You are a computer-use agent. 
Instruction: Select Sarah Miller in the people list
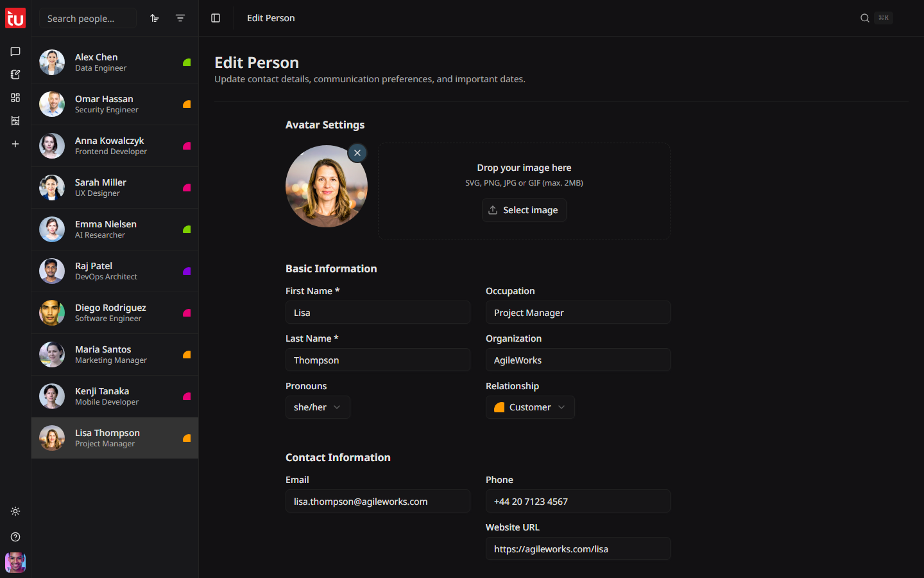(x=115, y=188)
